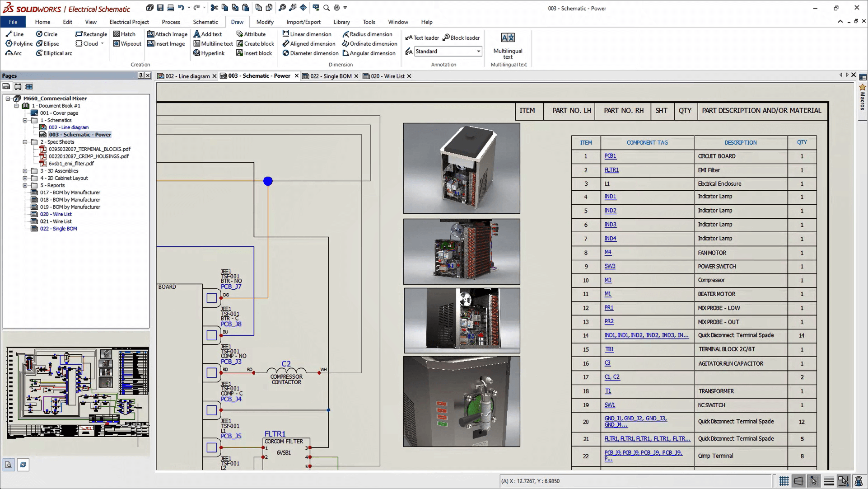Select the Angular dimension tool
Image resolution: width=868 pixels, height=489 pixels.
[x=369, y=53]
